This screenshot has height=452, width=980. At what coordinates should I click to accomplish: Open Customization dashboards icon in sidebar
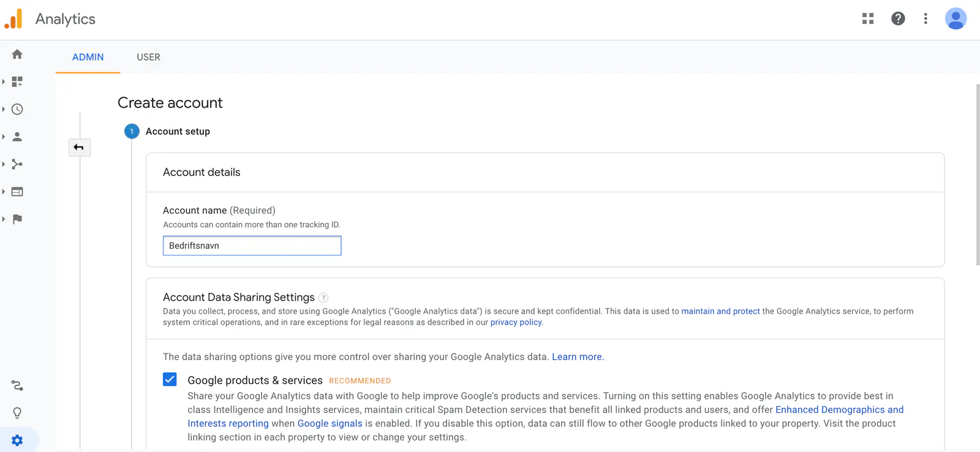17,81
